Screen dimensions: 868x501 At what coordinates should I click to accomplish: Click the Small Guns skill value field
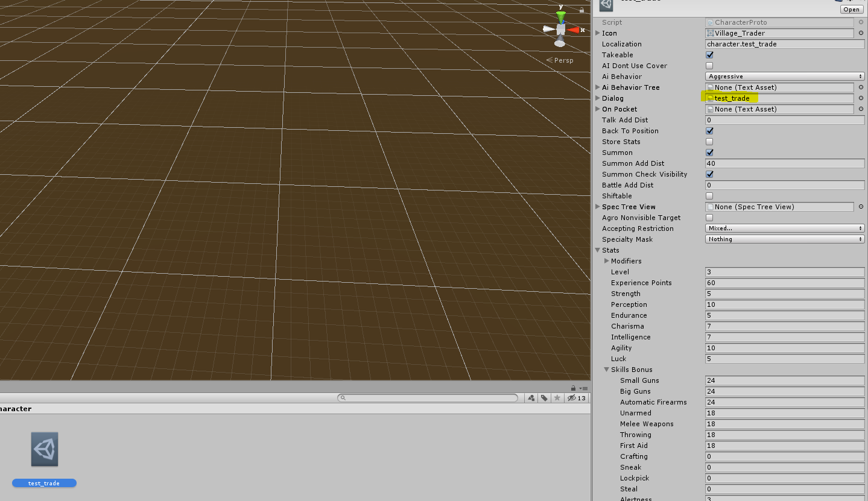[785, 380]
